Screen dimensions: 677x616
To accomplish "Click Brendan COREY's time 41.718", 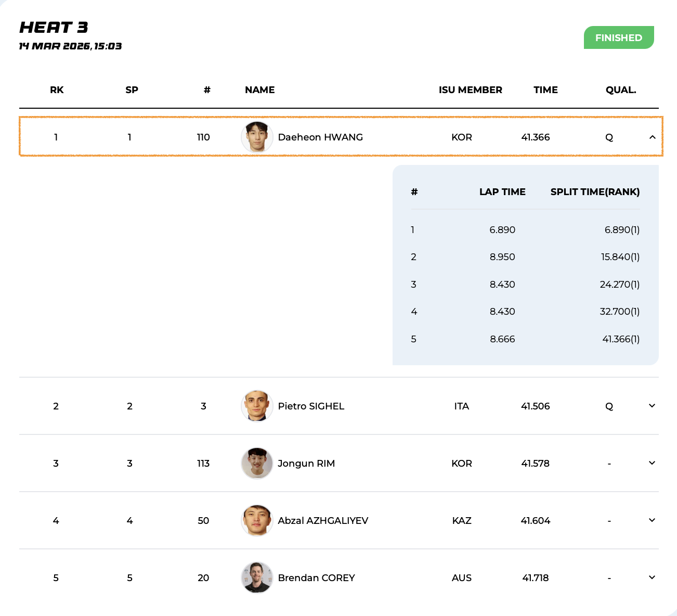I will (x=535, y=578).
